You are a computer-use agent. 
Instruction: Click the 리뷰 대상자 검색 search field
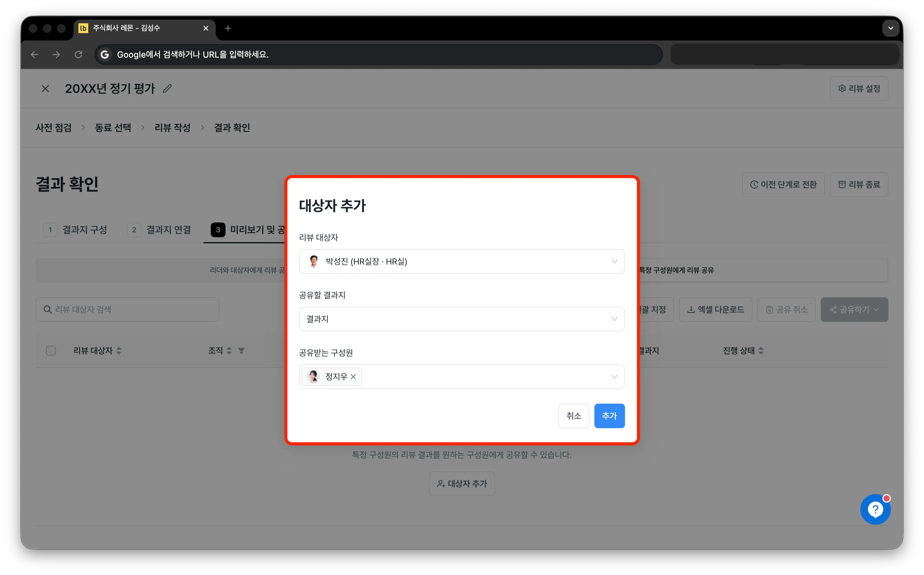pyautogui.click(x=127, y=309)
